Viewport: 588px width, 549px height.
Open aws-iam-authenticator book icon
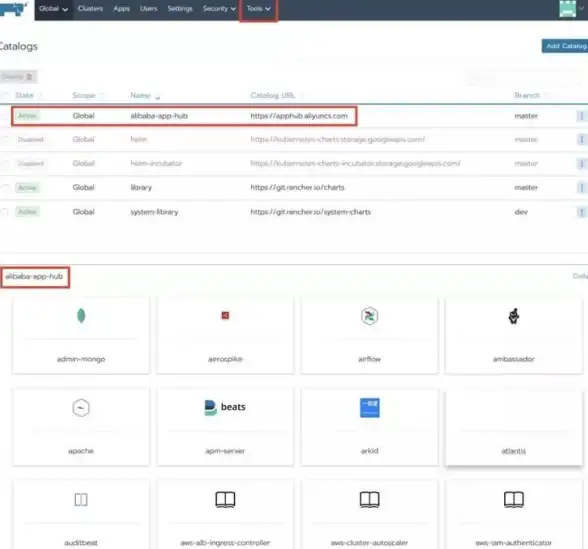513,500
